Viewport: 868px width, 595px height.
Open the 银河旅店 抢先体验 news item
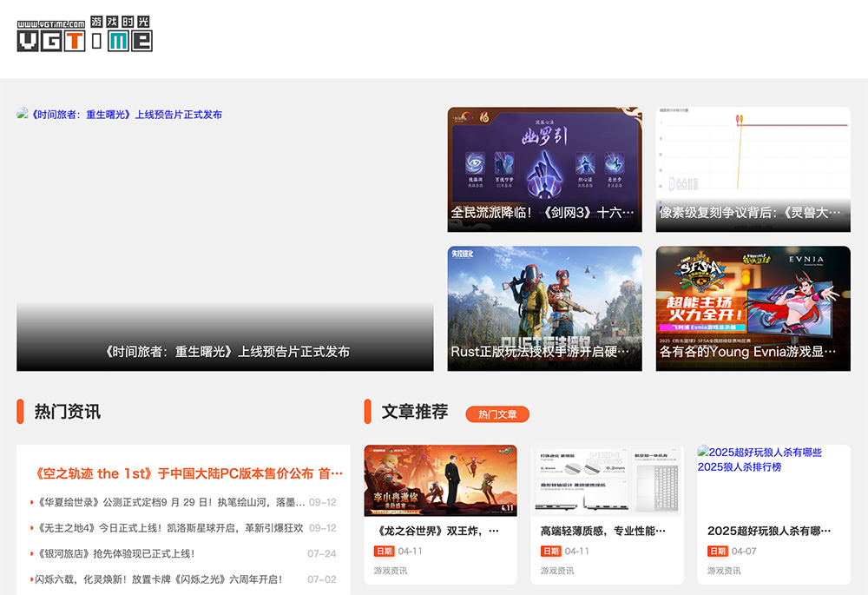tap(122, 551)
